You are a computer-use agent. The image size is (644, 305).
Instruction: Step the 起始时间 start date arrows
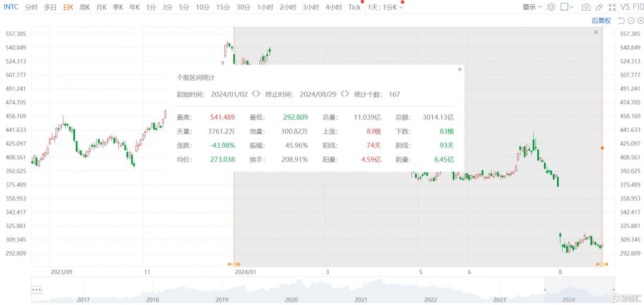256,94
